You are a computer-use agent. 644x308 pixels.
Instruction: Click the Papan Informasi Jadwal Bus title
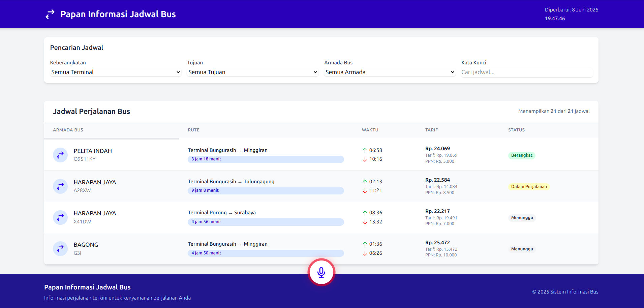[118, 14]
